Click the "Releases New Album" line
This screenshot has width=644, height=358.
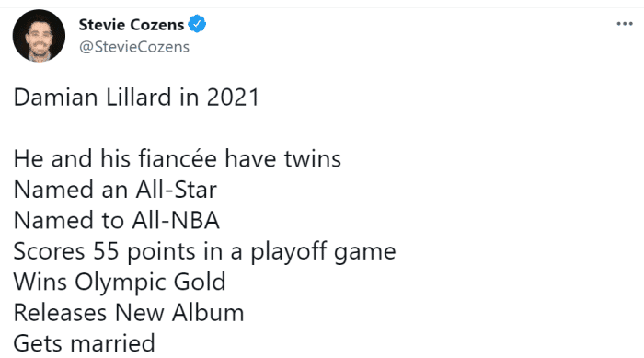pyautogui.click(x=129, y=312)
